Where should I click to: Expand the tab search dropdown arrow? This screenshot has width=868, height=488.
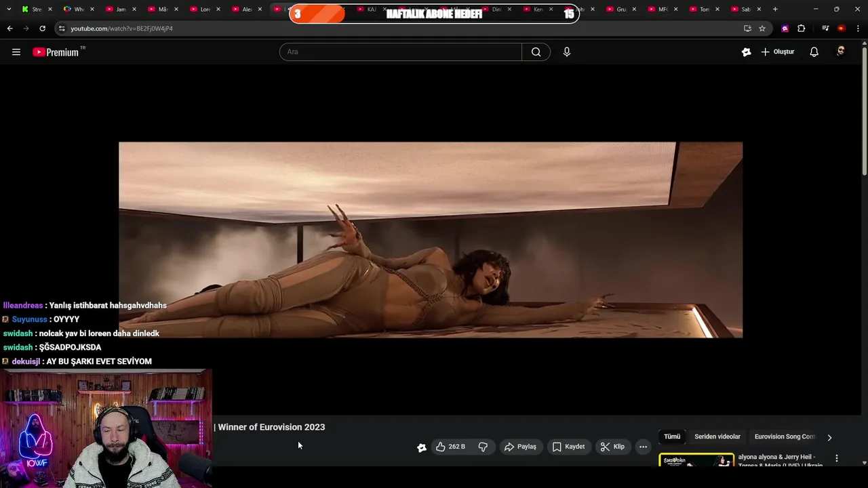coord(9,9)
